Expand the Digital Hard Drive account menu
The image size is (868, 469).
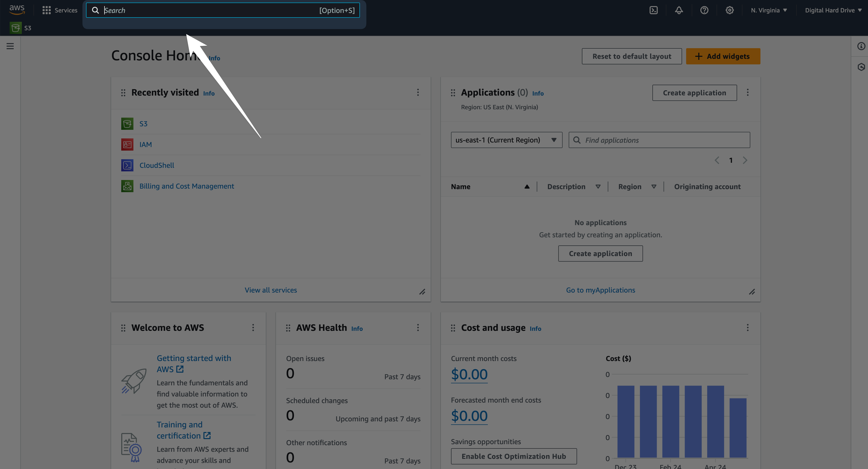coord(833,10)
